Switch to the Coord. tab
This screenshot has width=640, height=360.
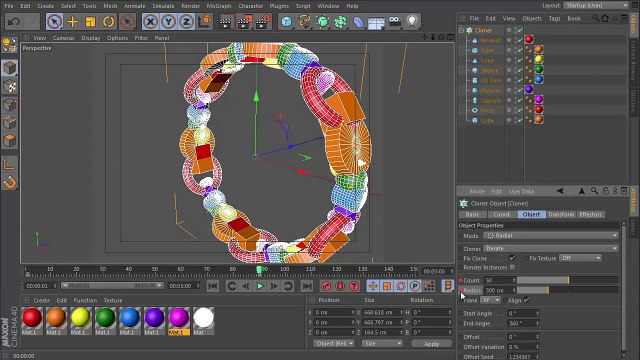[502, 214]
